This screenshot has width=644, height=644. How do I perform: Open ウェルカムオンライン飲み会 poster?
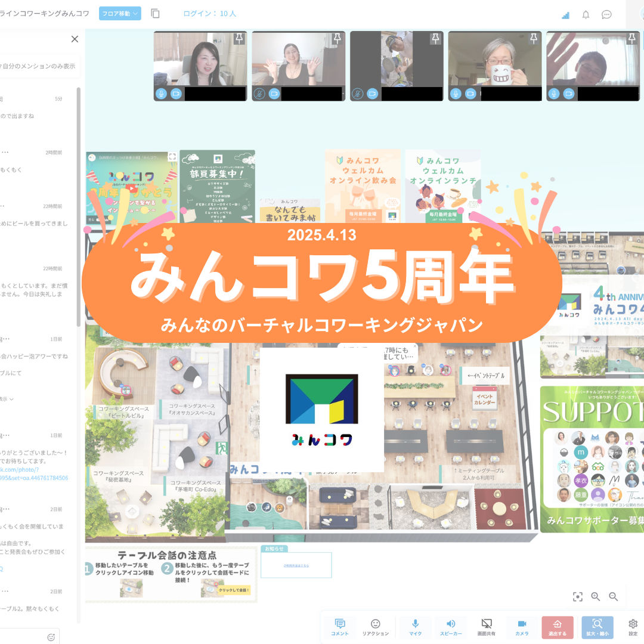(x=363, y=187)
